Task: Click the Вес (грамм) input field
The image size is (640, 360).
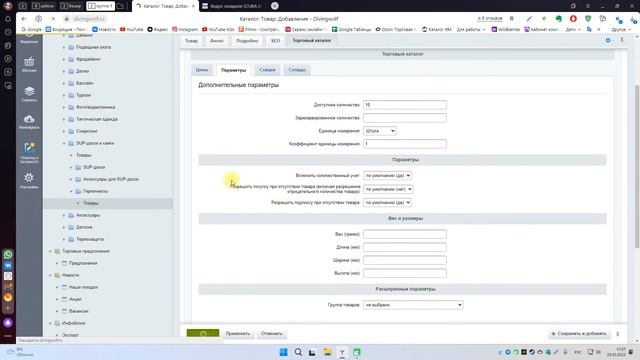Action: [405, 234]
